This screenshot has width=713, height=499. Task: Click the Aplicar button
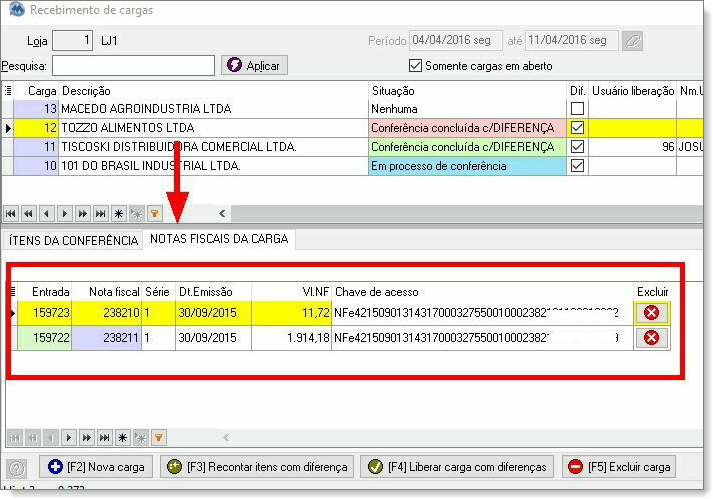point(254,66)
